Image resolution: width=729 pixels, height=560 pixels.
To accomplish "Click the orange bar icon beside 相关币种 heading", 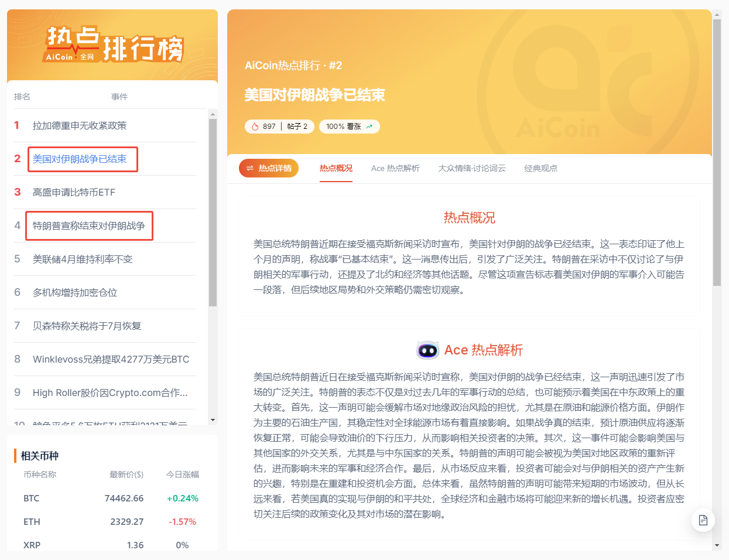I will click(x=15, y=455).
